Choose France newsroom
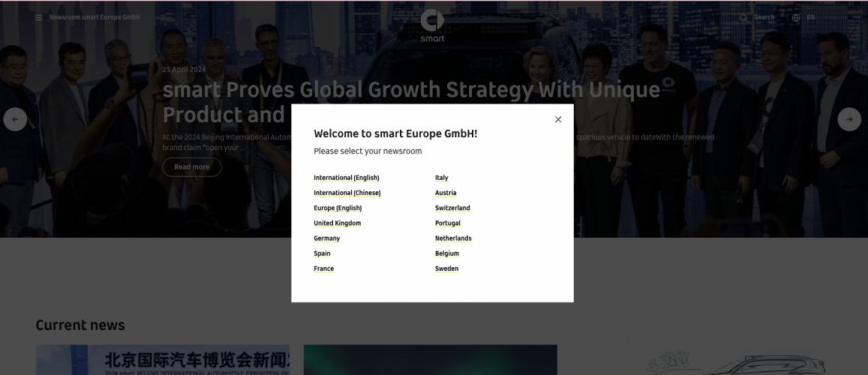The image size is (868, 375). 324,268
